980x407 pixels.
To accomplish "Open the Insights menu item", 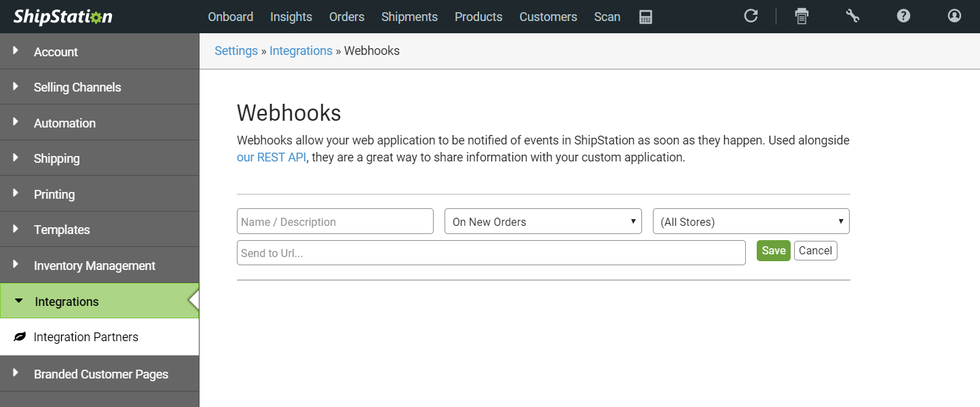I will [291, 17].
